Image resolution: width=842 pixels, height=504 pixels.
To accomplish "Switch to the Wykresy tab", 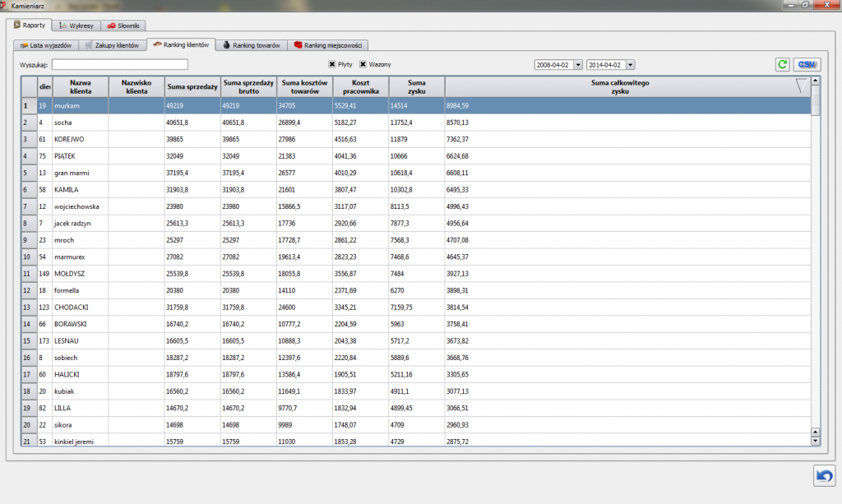I will [x=76, y=25].
